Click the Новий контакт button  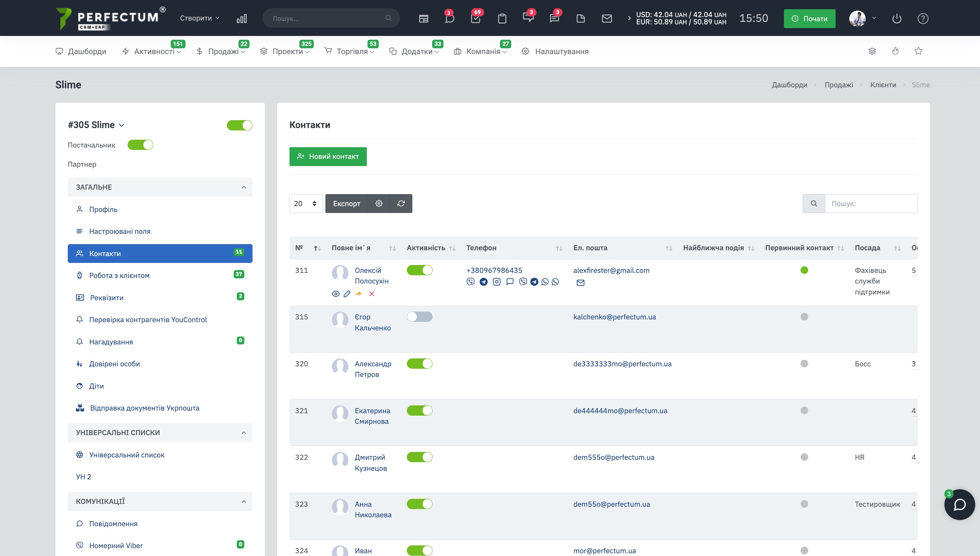[328, 156]
